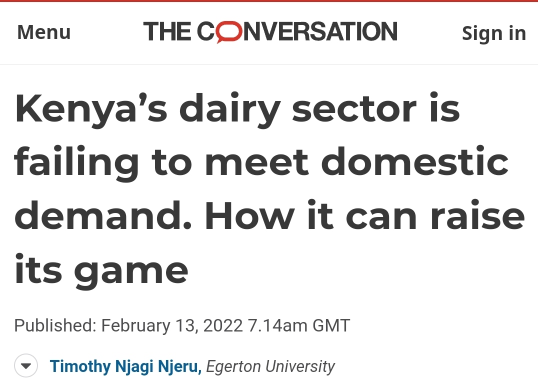
Task: Open Timothy Njagi Njeru's author profile
Action: pyautogui.click(x=125, y=367)
